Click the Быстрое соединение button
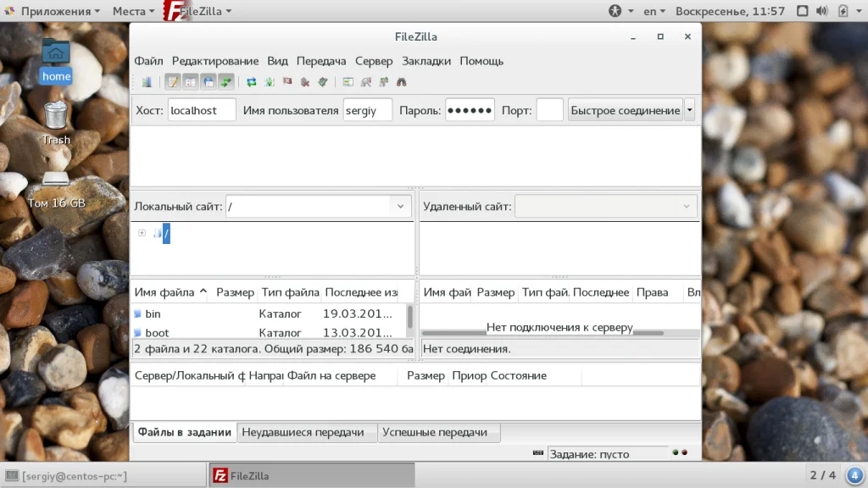The image size is (868, 488). pos(625,110)
